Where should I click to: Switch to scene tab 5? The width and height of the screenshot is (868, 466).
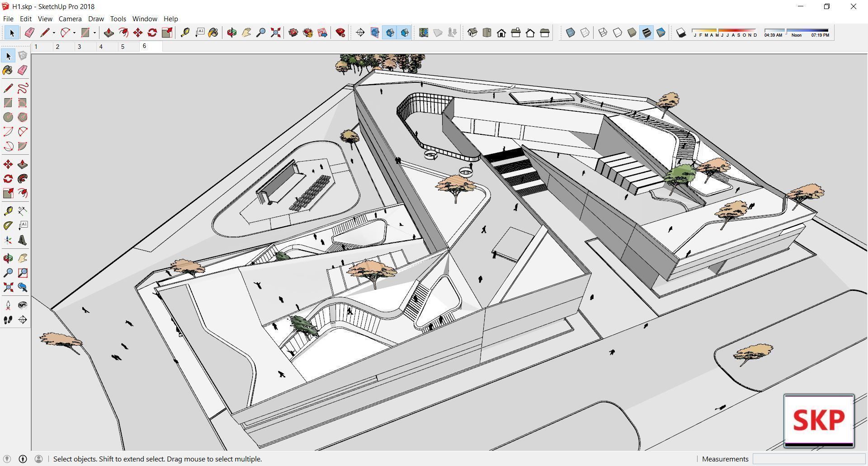point(128,47)
